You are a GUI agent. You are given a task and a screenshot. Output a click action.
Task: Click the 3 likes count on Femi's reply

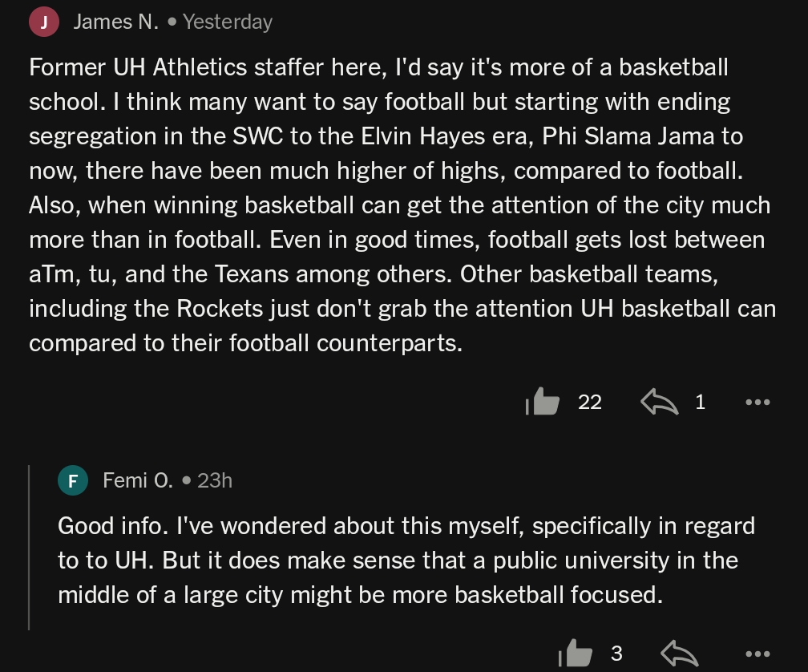[616, 654]
